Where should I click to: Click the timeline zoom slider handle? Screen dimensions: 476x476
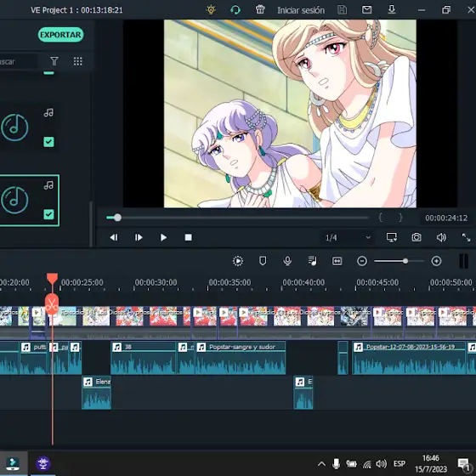[x=405, y=261]
